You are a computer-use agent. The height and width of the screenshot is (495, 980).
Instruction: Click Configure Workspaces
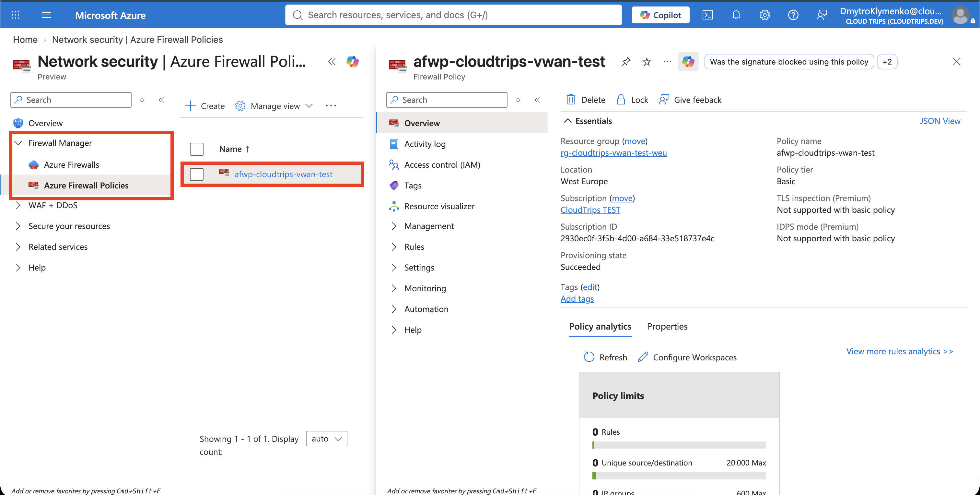click(x=687, y=357)
